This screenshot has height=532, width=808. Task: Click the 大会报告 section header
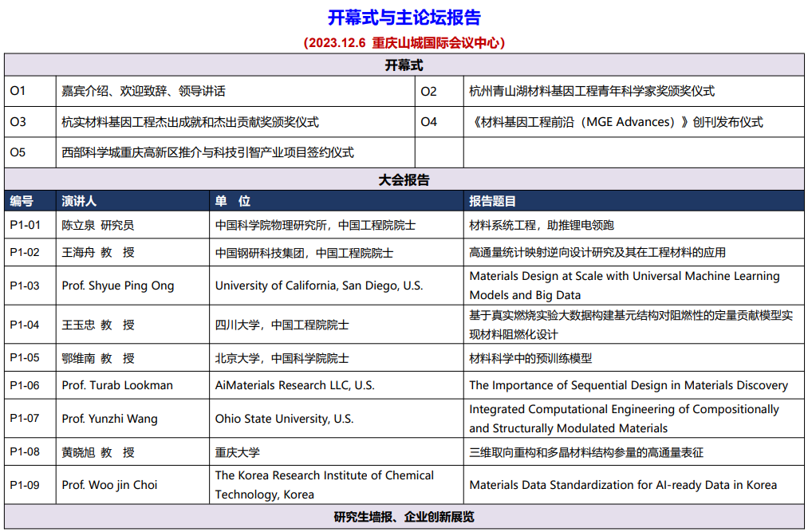(404, 180)
